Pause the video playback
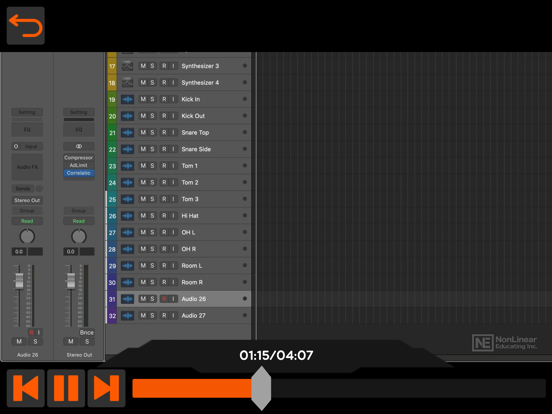The image size is (552, 414). 66,388
